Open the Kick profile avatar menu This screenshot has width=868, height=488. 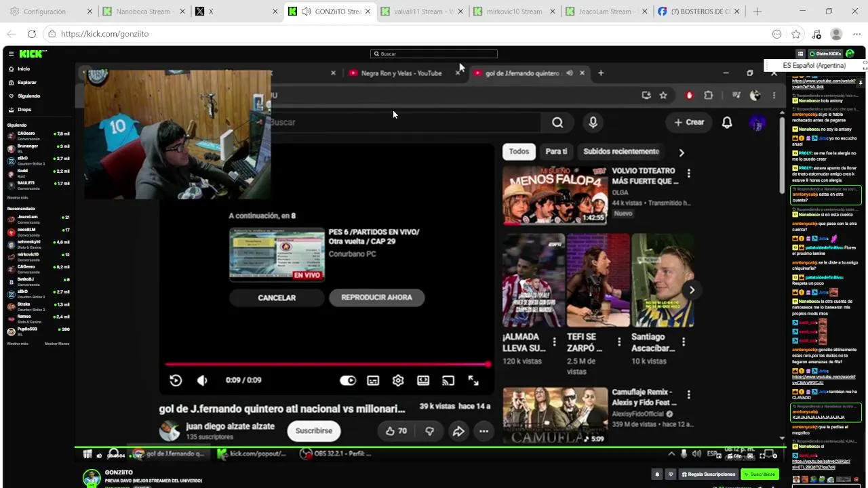coord(850,54)
